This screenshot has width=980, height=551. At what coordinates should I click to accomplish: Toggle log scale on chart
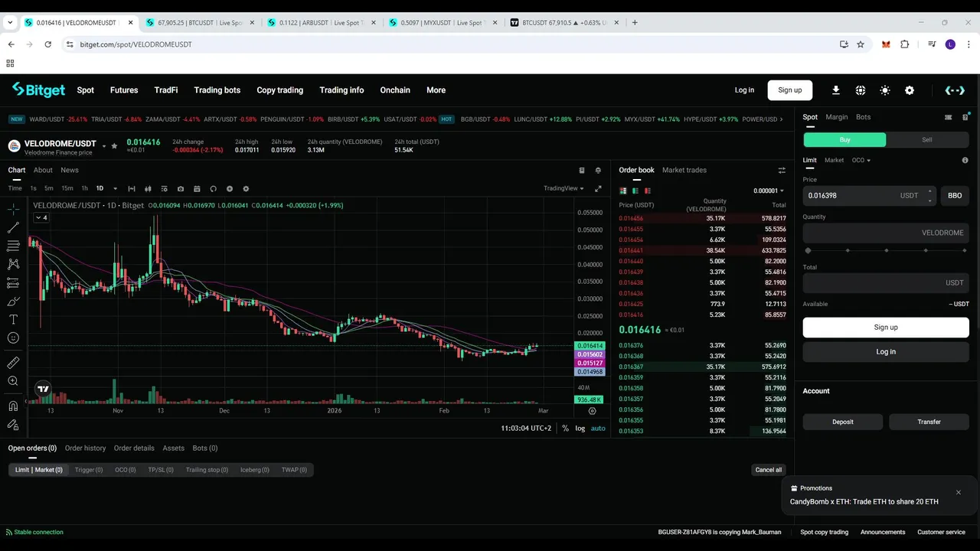pos(580,429)
